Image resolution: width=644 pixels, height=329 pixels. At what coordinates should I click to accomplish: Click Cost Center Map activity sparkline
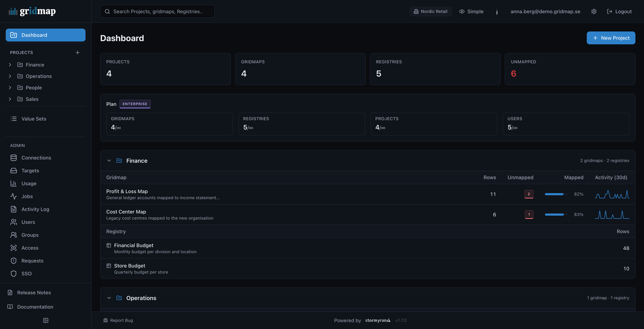[612, 215]
